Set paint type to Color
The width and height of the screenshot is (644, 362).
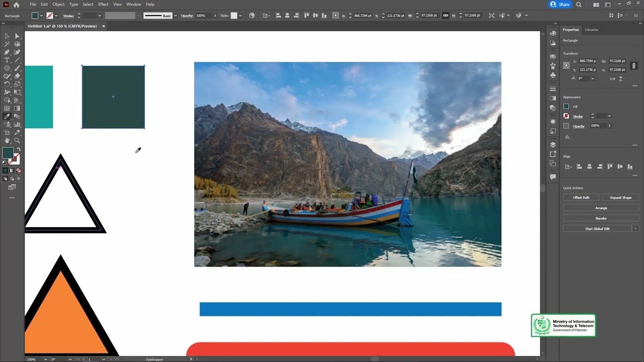6,170
